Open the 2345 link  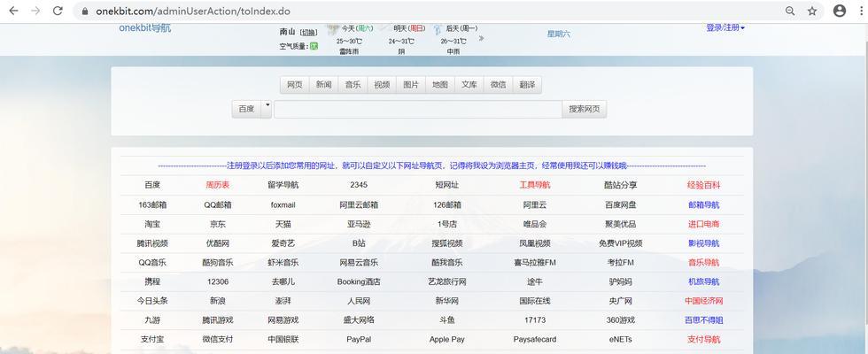point(359,185)
